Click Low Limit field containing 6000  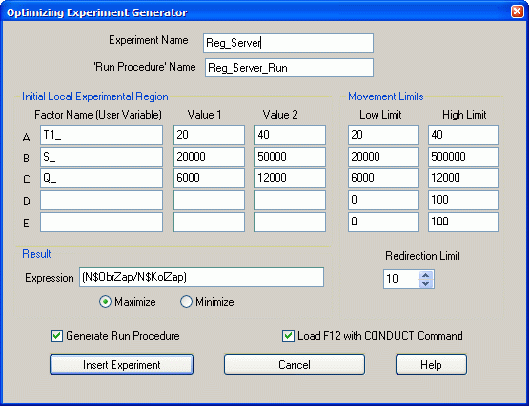point(384,178)
